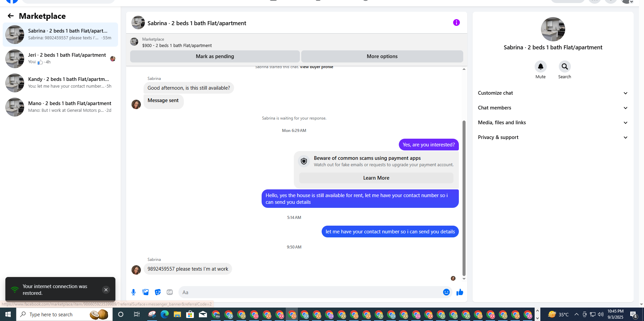Image resolution: width=644 pixels, height=321 pixels.
Task: Click the listing thumbnail in chat header
Action: (x=138, y=22)
